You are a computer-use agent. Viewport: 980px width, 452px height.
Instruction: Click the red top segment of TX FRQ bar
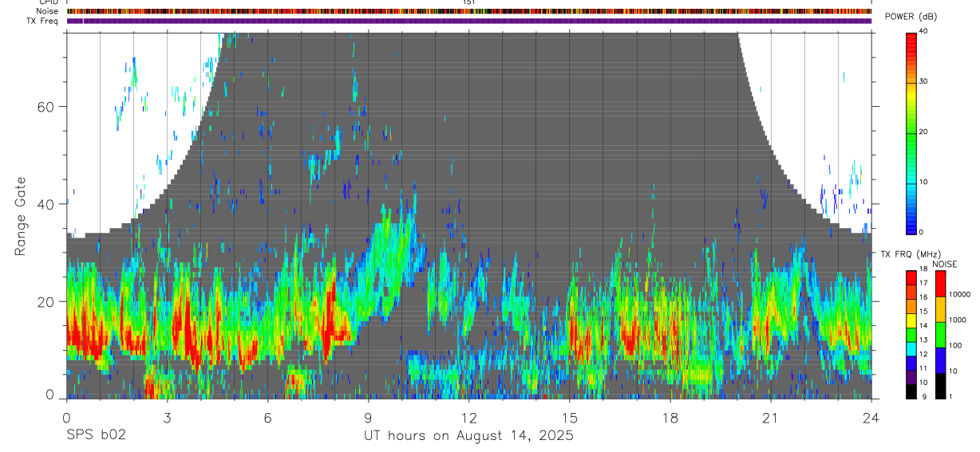pos(911,278)
